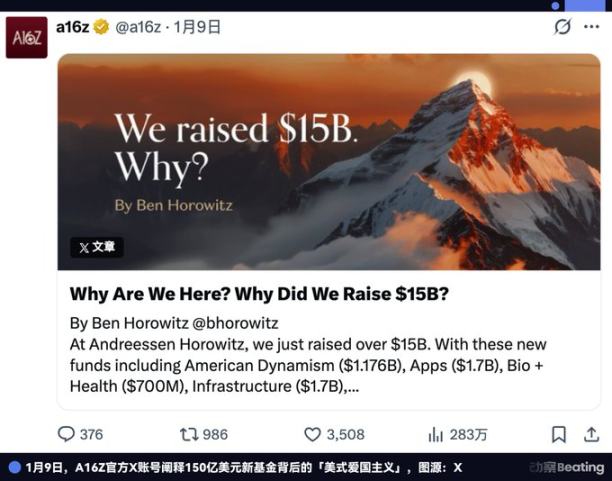Click the 376 replies count
The image size is (612, 481).
[x=91, y=435]
